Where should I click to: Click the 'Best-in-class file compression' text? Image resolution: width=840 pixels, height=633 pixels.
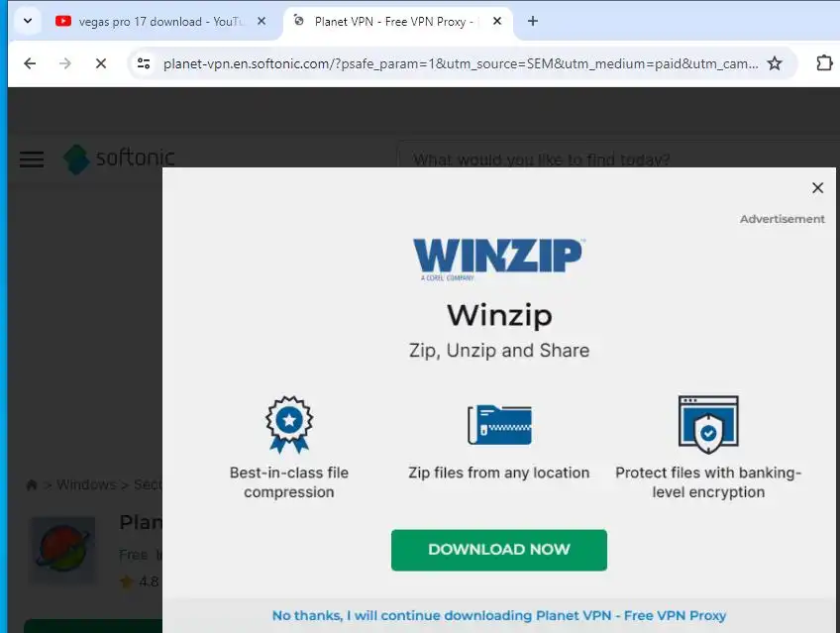(289, 482)
